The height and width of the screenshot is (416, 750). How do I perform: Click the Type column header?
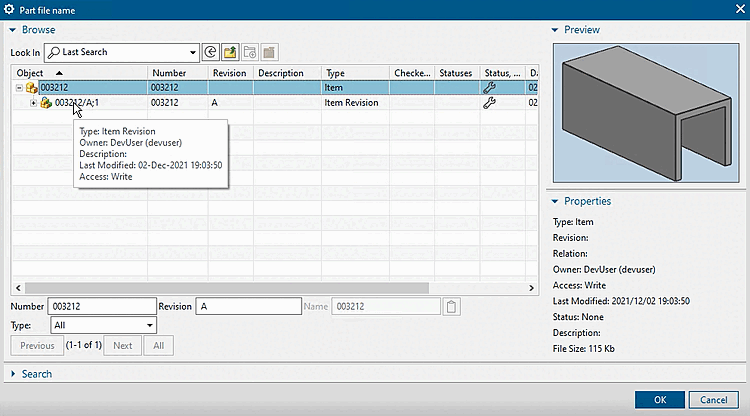(x=355, y=73)
